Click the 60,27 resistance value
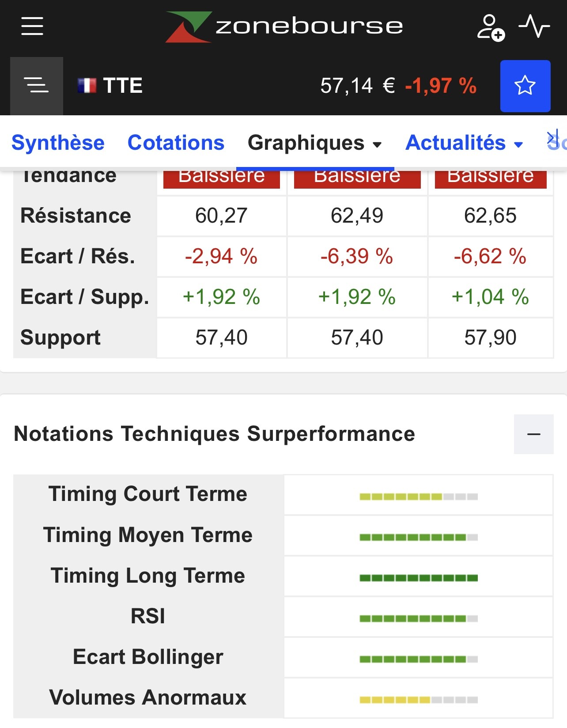 tap(221, 216)
